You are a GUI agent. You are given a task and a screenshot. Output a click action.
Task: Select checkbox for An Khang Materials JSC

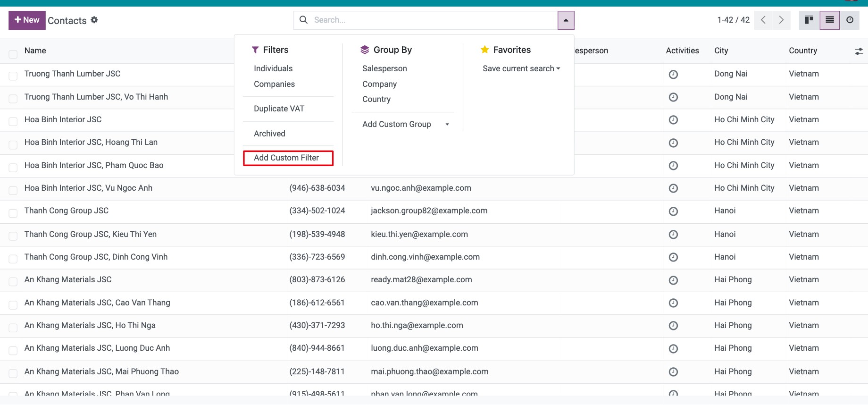[x=13, y=282]
